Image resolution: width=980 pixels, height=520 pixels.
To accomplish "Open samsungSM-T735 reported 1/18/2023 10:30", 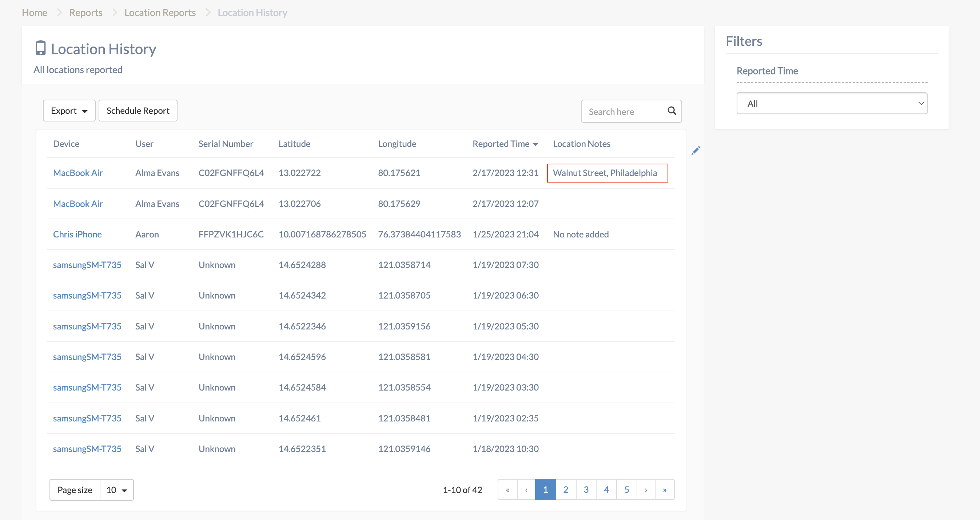I will tap(87, 449).
